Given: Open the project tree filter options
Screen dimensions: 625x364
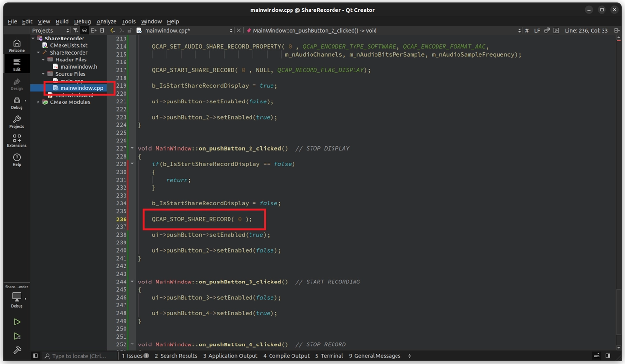Looking at the screenshot, I should [75, 30].
